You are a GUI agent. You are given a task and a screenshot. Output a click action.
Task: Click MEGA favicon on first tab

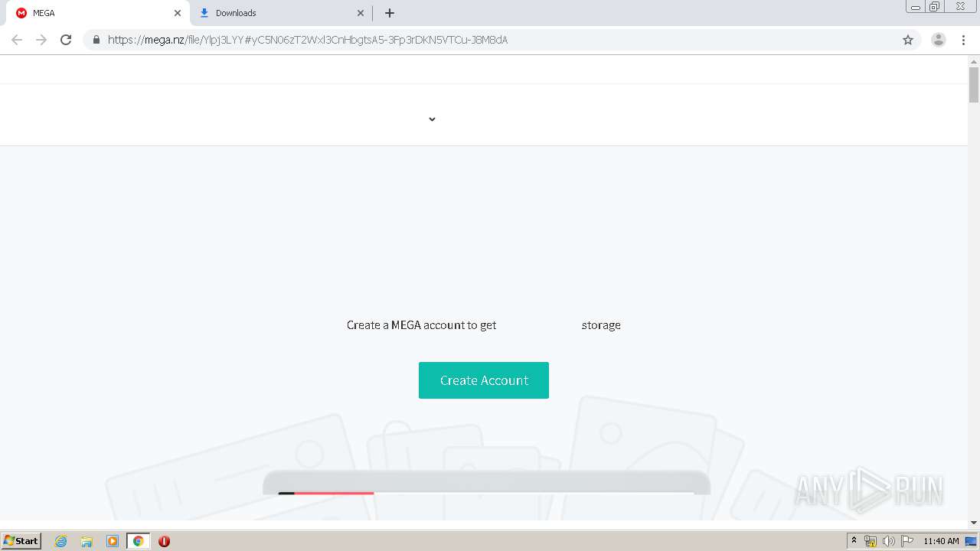[21, 13]
